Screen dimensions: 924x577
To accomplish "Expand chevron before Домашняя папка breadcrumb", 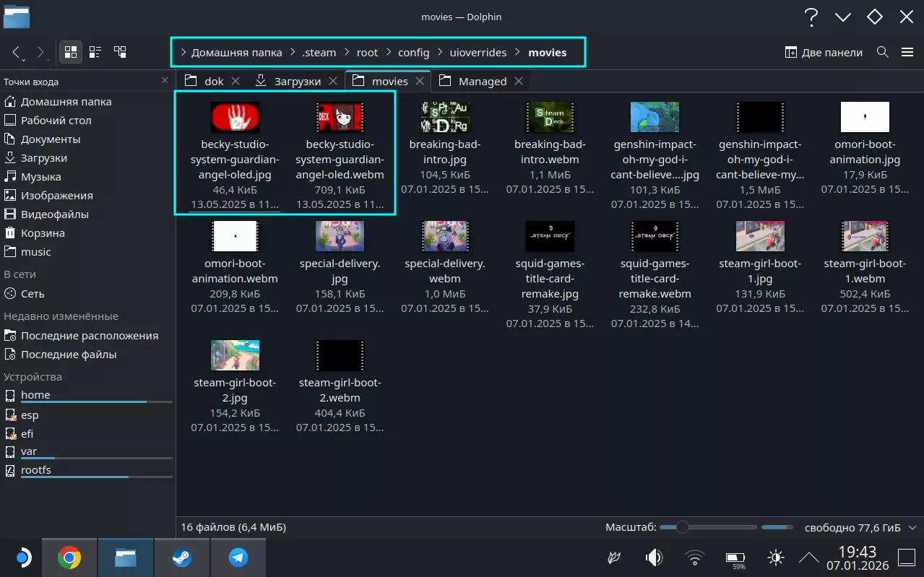I will [x=183, y=52].
